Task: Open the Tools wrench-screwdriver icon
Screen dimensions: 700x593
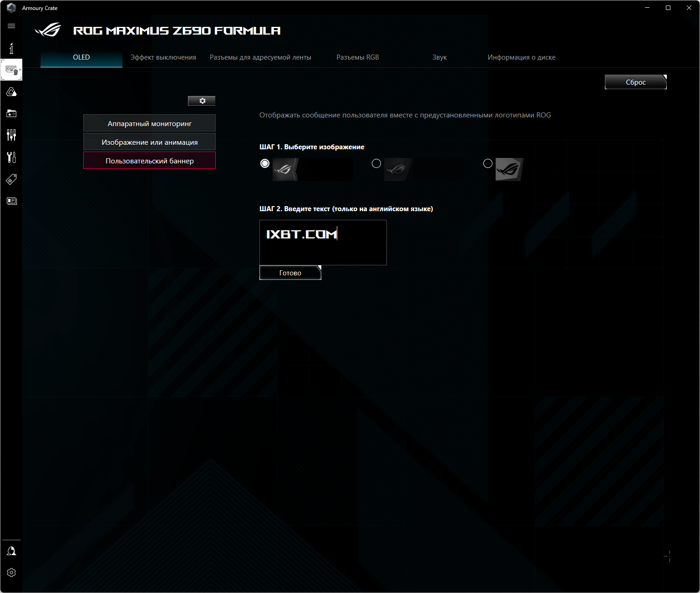Action: click(11, 157)
